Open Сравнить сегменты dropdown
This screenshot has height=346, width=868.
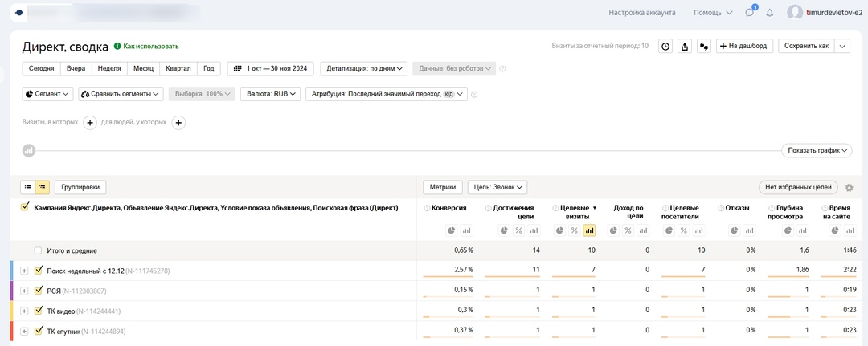121,94
